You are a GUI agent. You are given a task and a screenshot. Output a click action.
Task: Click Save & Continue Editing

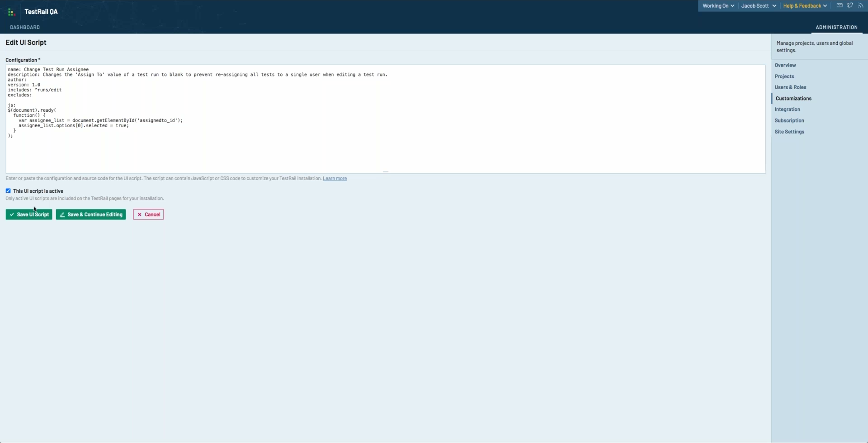[x=91, y=214]
